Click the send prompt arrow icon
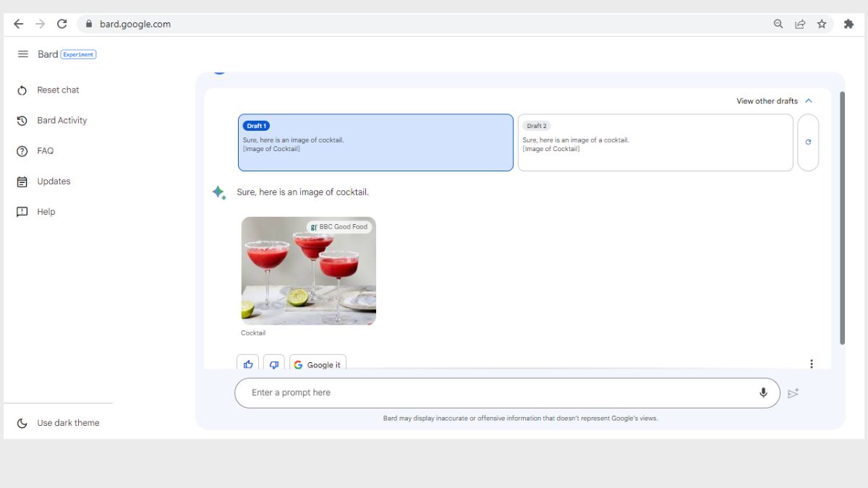The height and width of the screenshot is (488, 868). click(x=793, y=393)
